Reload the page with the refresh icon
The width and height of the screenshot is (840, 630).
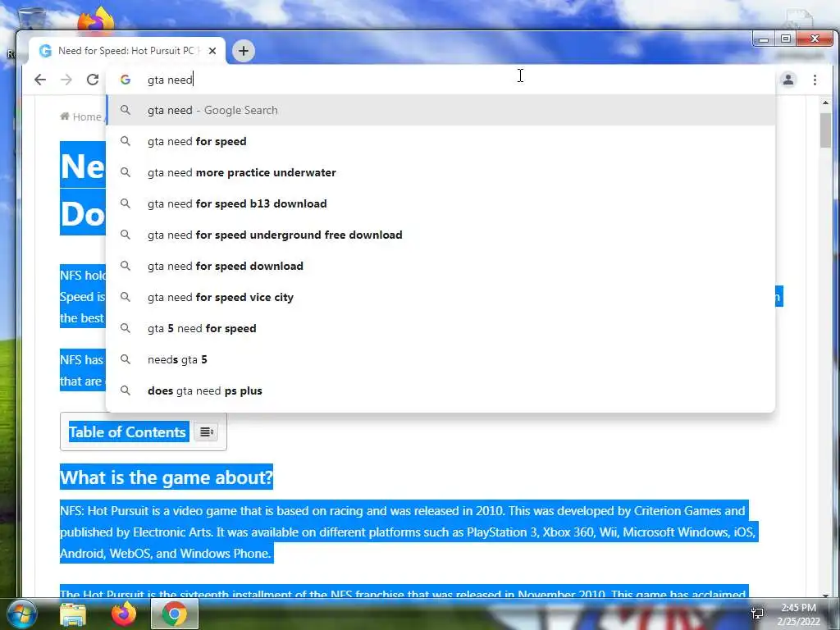[93, 80]
